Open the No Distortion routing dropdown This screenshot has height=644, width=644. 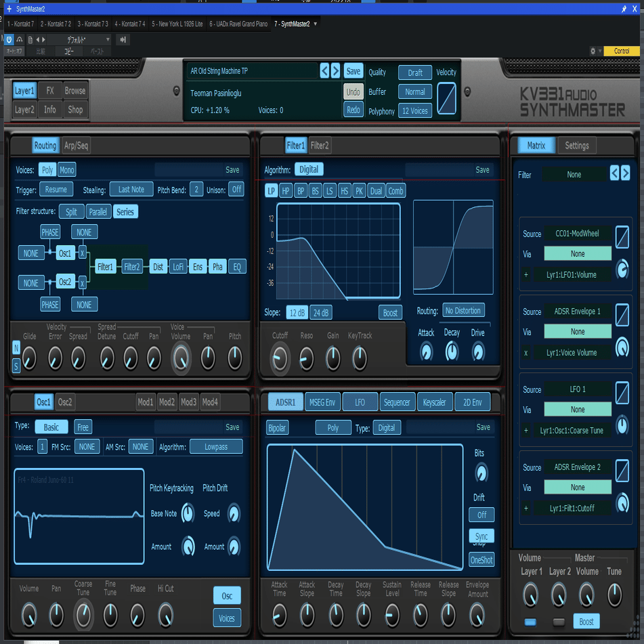pos(463,311)
